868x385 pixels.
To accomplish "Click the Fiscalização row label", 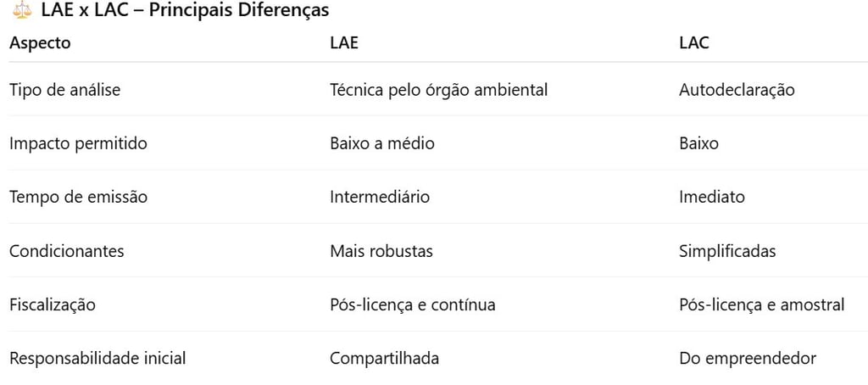I will (x=53, y=304).
